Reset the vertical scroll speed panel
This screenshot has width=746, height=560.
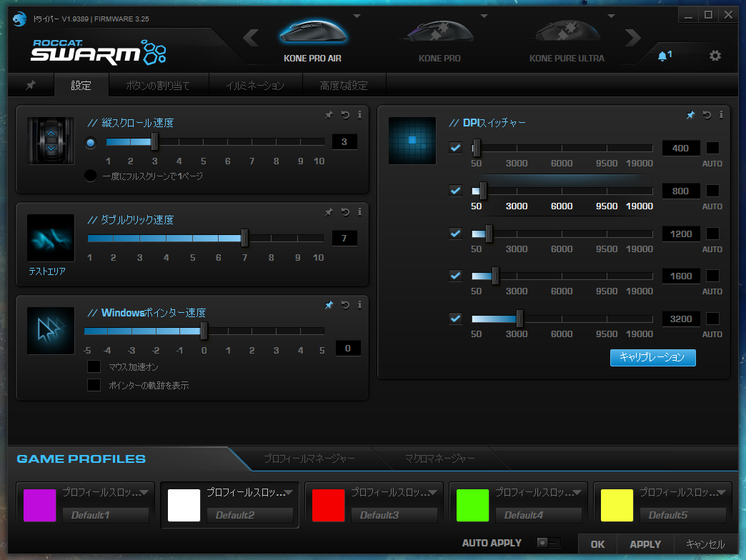[345, 114]
